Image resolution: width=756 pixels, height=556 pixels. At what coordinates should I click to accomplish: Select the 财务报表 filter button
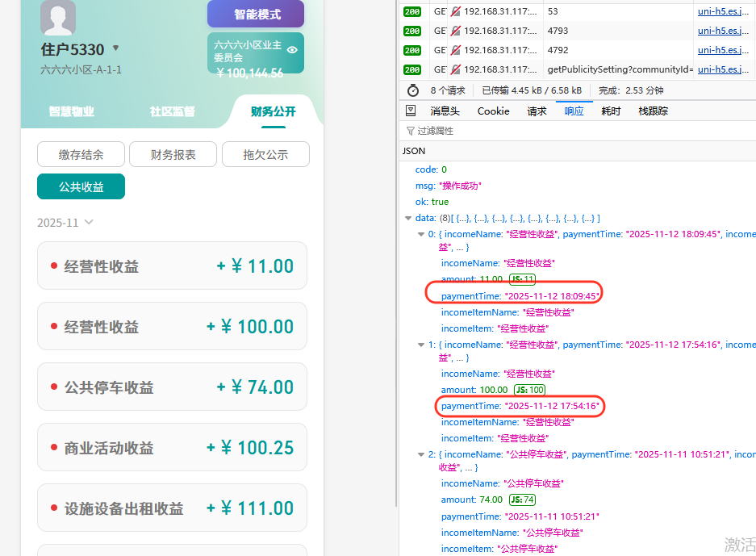[173, 154]
